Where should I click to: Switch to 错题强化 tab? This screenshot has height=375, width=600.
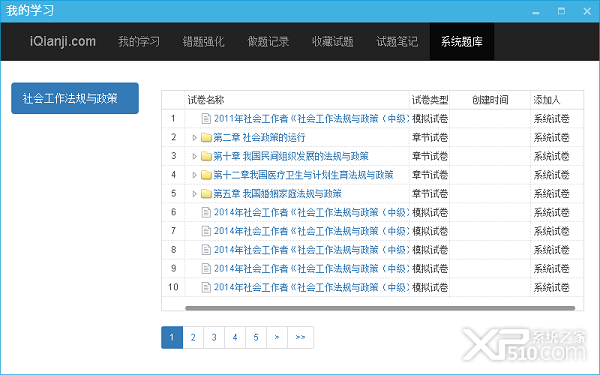[x=203, y=41]
